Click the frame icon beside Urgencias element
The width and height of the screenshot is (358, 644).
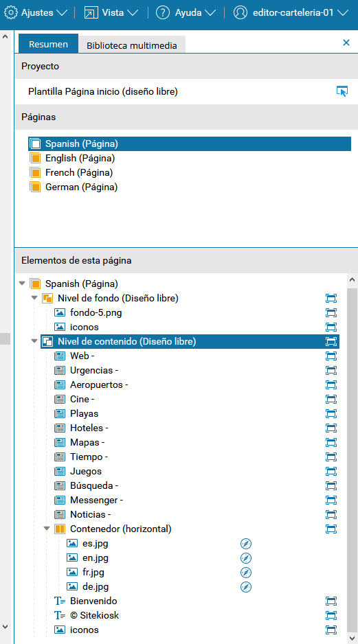click(x=331, y=370)
